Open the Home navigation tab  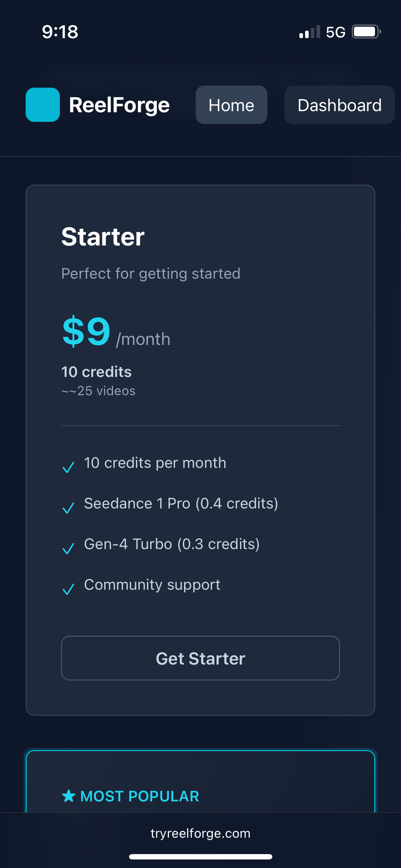tap(231, 105)
